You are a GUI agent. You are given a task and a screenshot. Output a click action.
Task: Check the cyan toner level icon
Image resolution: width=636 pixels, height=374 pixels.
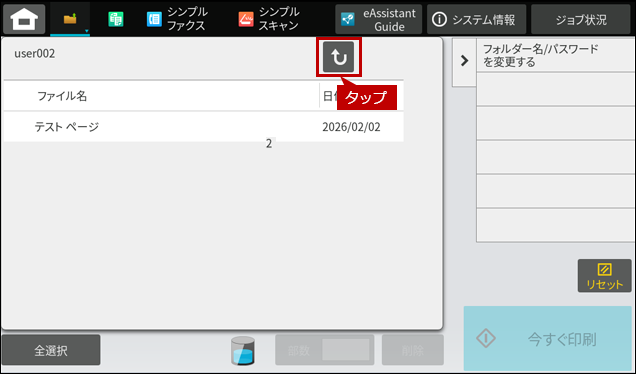pyautogui.click(x=243, y=350)
